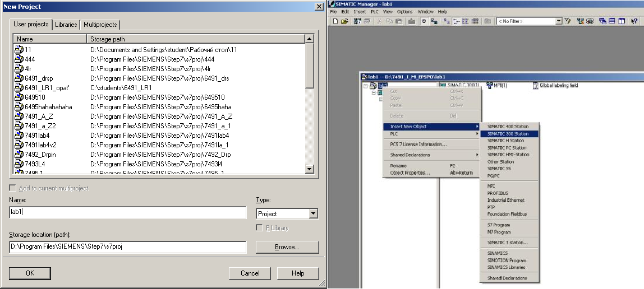
Task: Select the 7491lab4v2 project row
Action: (x=160, y=145)
